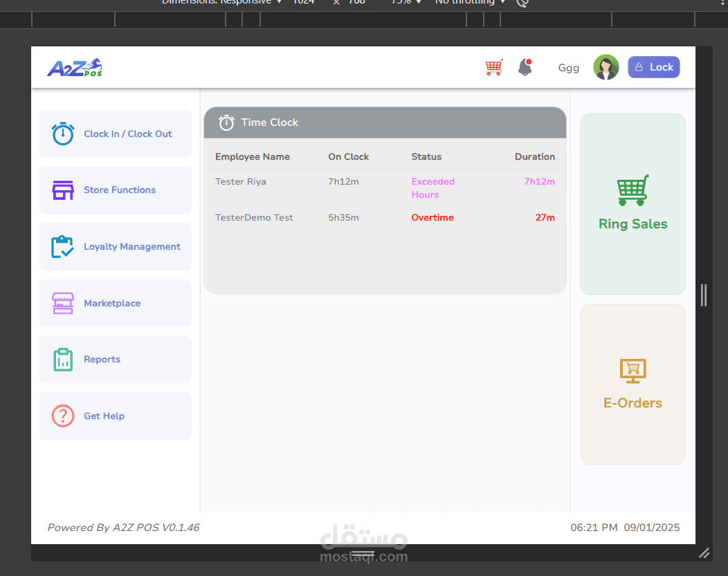Screen dimensions: 728x576
Task: Click the Duration column header
Action: (535, 157)
